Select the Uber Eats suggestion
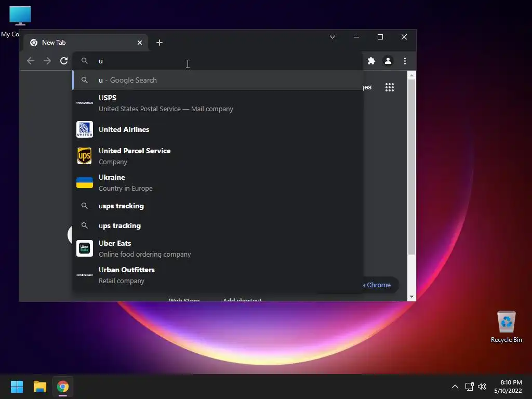This screenshot has height=399, width=532. pyautogui.click(x=218, y=248)
